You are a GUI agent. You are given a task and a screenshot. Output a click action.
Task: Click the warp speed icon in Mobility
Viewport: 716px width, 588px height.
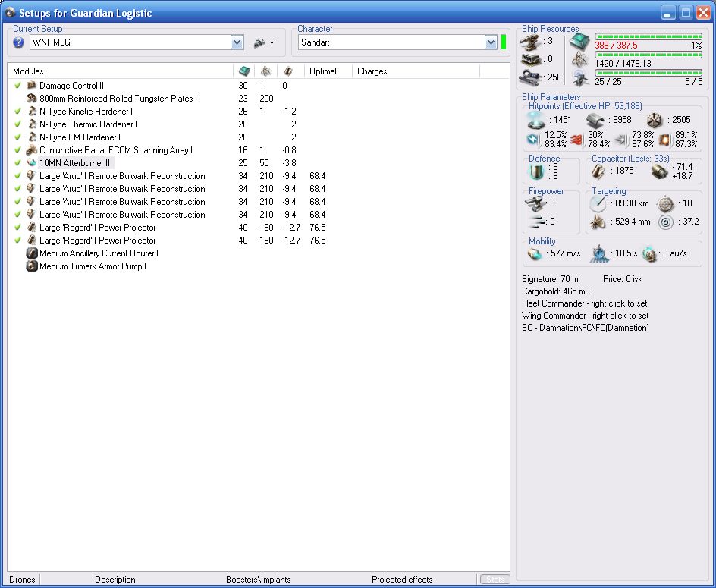[649, 254]
